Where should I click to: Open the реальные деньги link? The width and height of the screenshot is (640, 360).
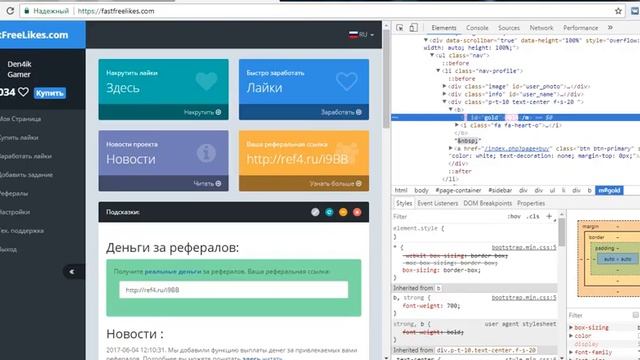[x=173, y=271]
